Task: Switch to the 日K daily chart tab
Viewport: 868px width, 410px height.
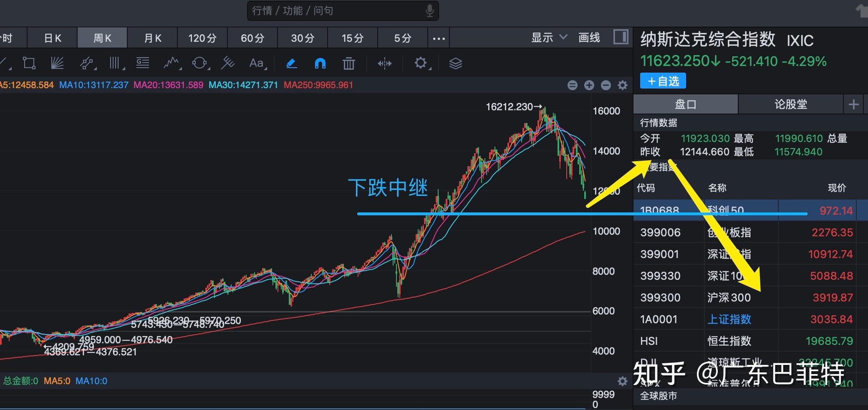Action: tap(52, 38)
